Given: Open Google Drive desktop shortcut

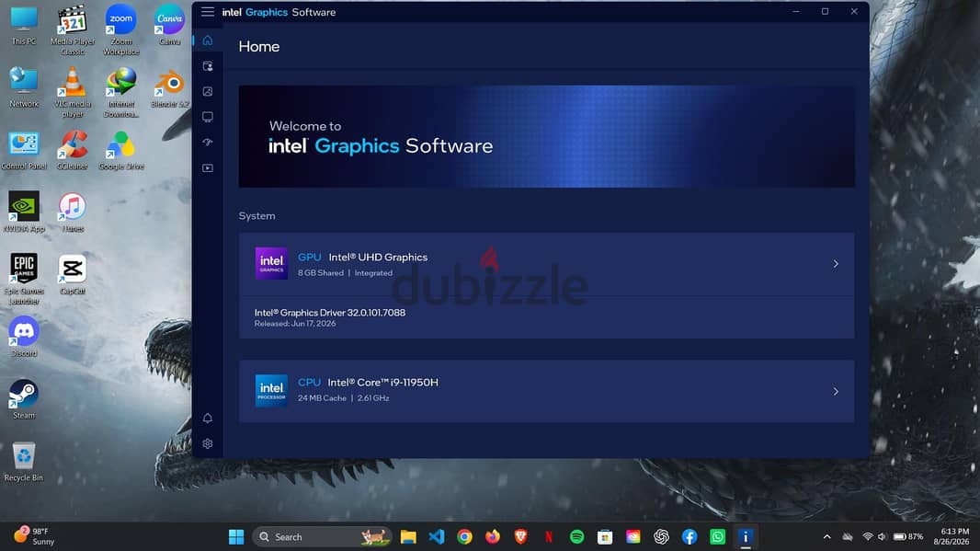Looking at the screenshot, I should click(x=121, y=150).
